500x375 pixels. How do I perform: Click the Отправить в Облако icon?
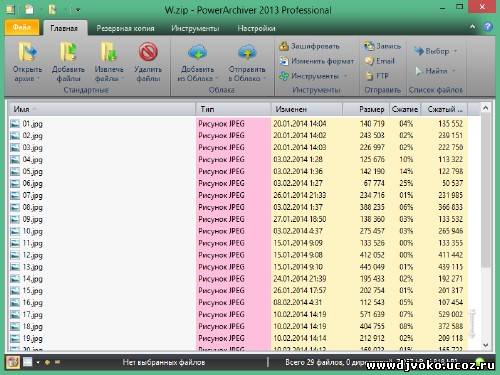click(247, 52)
